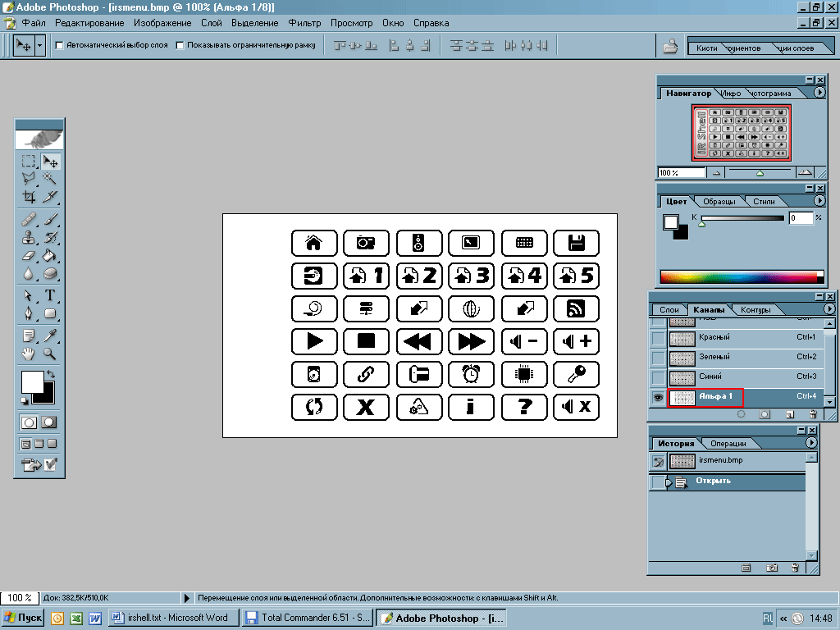Choose the Type (T) tool
The height and width of the screenshot is (630, 840).
(50, 295)
